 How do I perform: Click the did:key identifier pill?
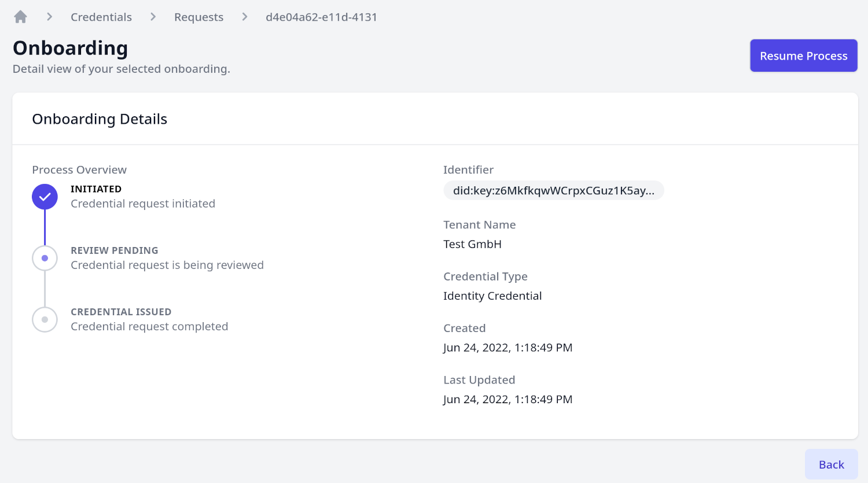[x=553, y=190]
